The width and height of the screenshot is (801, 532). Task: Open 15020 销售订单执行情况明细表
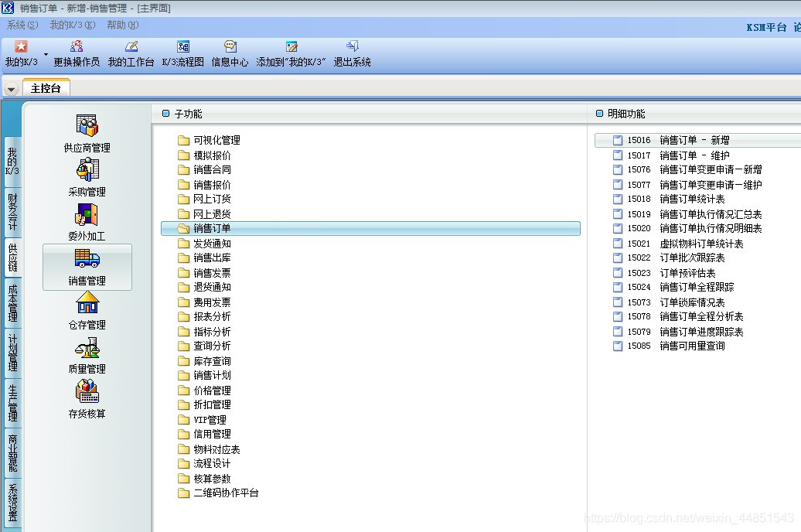(687, 228)
